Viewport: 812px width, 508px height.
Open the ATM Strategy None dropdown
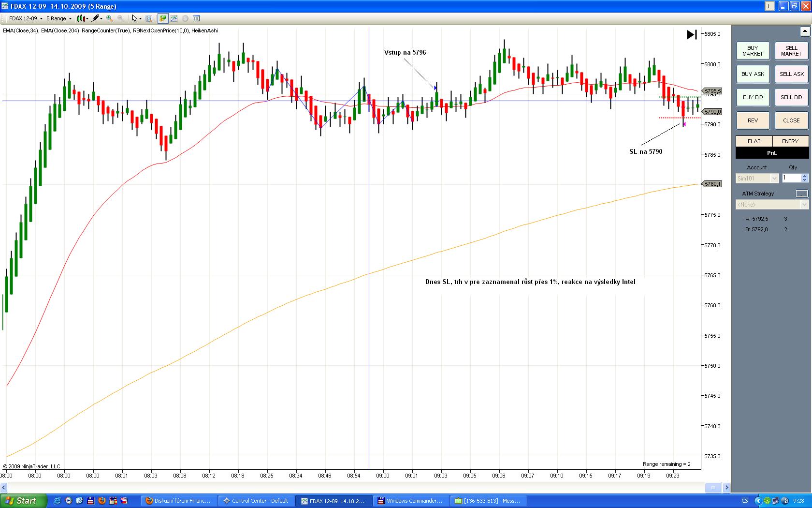(772, 205)
